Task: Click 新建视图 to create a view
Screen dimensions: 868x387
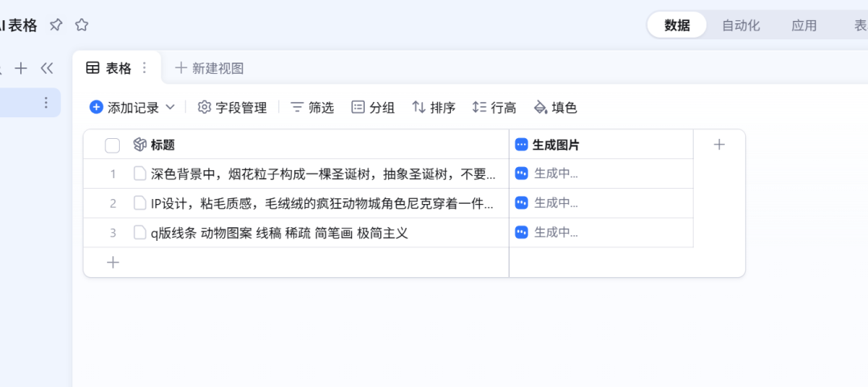Action: (x=209, y=68)
